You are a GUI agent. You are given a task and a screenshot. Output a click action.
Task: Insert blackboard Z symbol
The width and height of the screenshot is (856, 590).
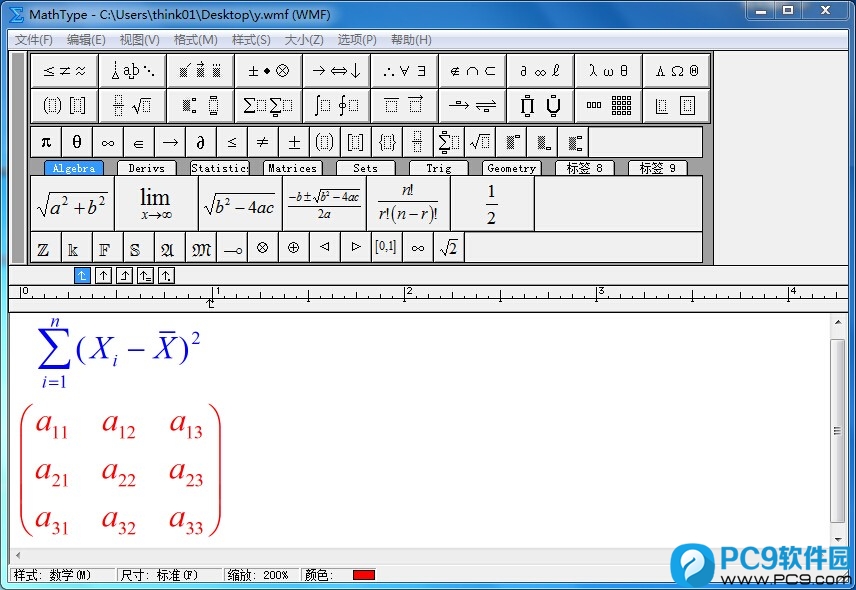pos(46,248)
